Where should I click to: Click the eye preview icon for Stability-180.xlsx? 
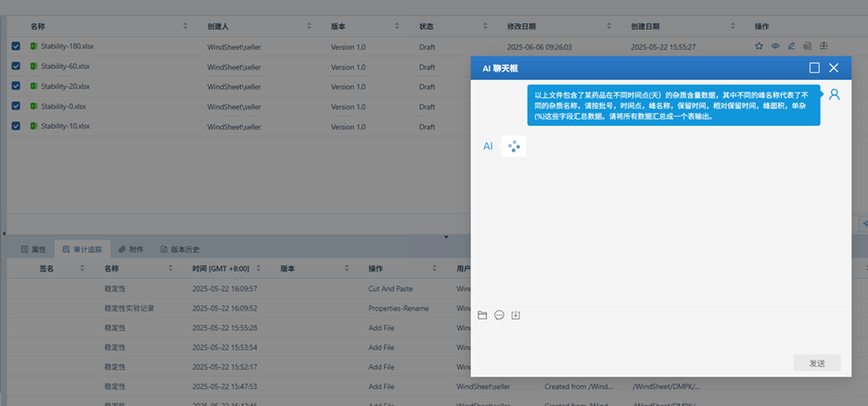tap(775, 45)
